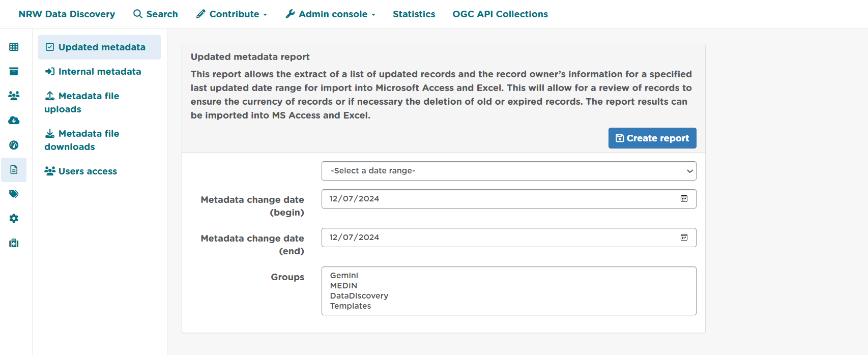The width and height of the screenshot is (868, 355).
Task: Go to the Statistics page
Action: 414,14
